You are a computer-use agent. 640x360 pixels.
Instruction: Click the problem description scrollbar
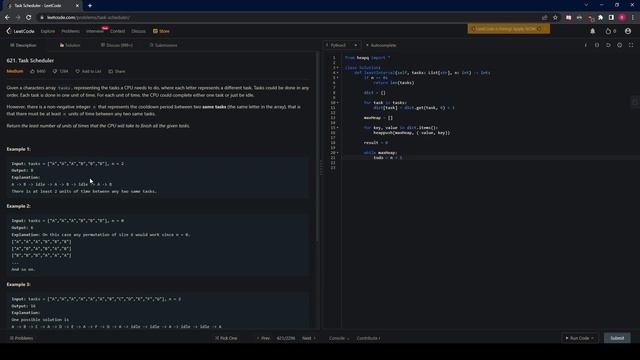pos(317,147)
